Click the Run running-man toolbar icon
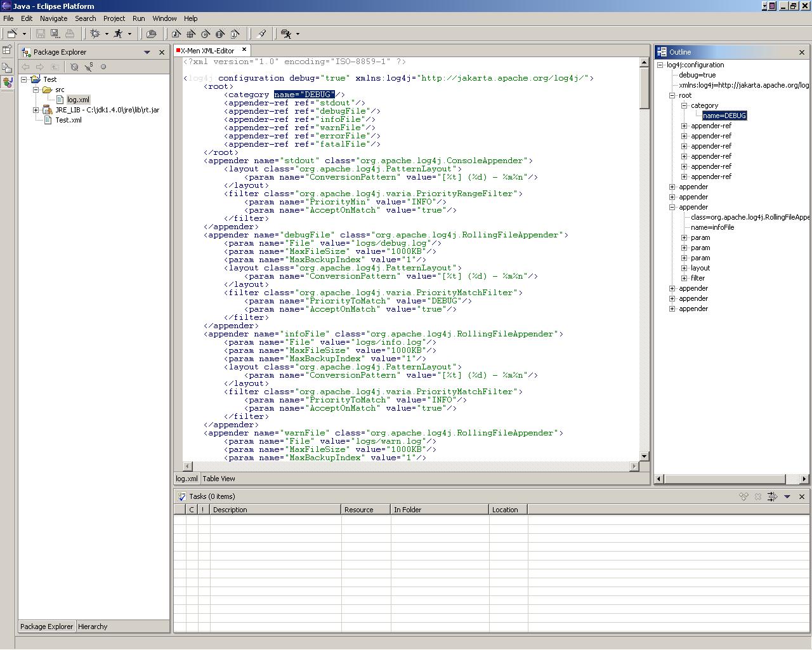Image resolution: width=812 pixels, height=650 pixels. tap(118, 34)
